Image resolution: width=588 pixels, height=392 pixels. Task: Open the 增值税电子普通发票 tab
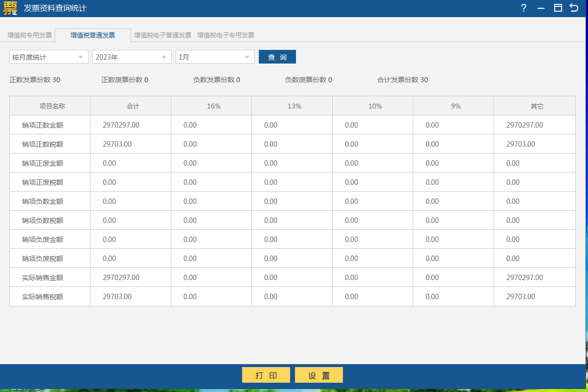coord(163,35)
